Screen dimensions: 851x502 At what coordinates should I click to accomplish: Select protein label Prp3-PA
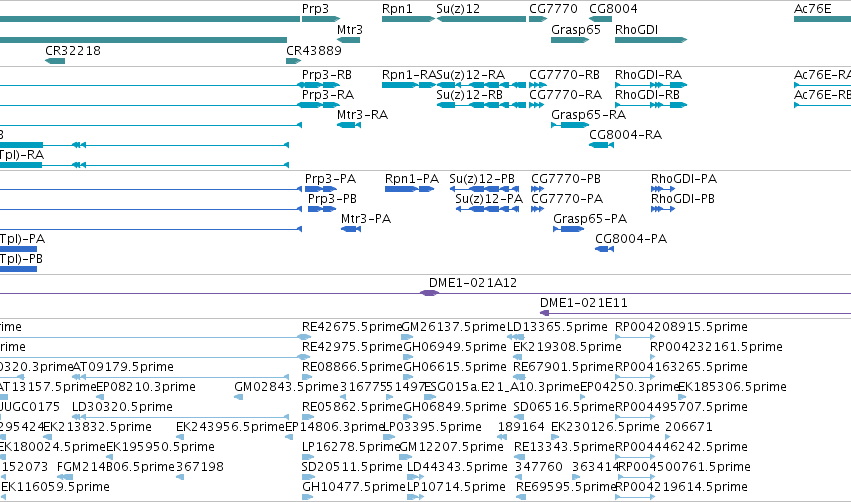pos(331,179)
